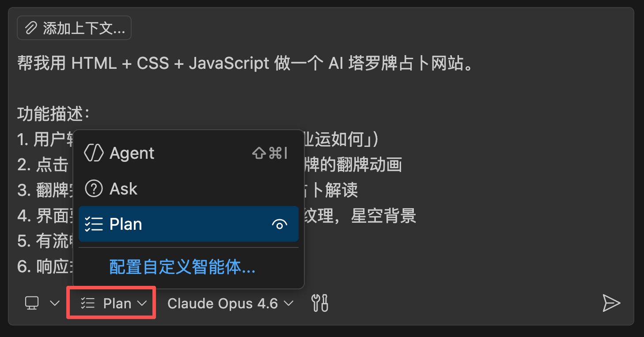Click the question mark icon beside Ask
Viewport: 644px width, 337px height.
pyautogui.click(x=95, y=189)
